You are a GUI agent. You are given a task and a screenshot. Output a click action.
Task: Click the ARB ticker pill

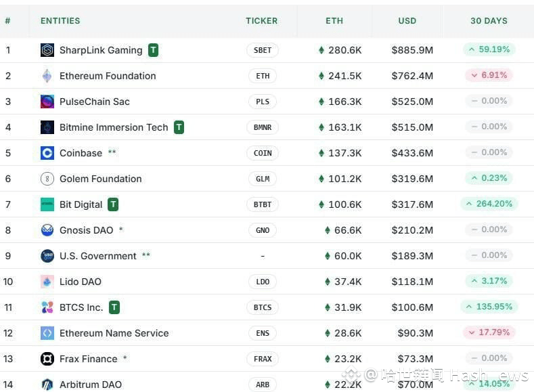263,385
